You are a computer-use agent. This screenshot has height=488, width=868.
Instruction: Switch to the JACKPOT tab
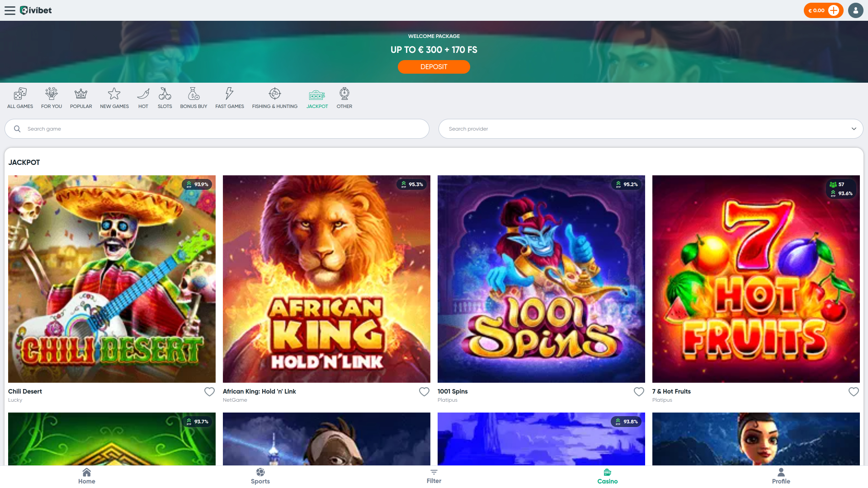coord(317,98)
